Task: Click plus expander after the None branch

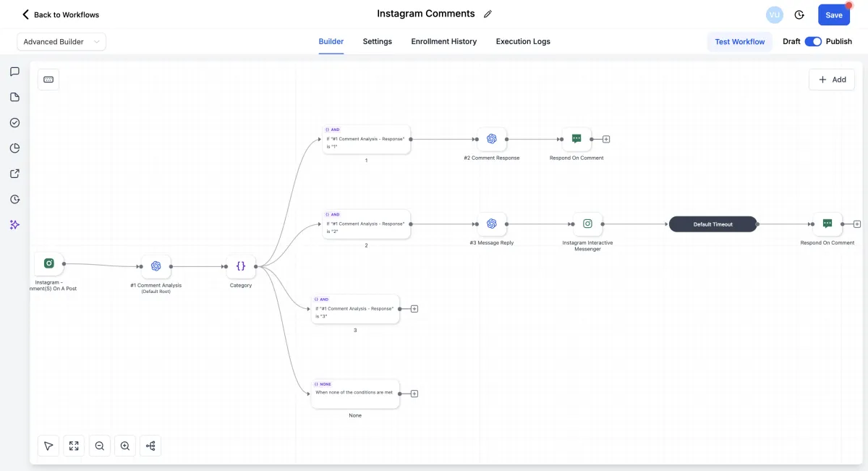Action: (414, 394)
